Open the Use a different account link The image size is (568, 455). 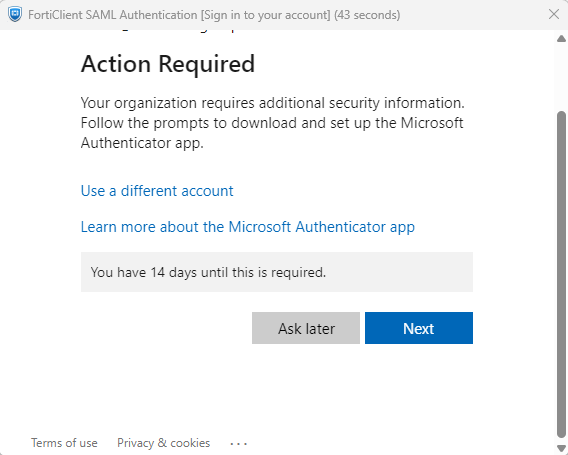pos(157,191)
